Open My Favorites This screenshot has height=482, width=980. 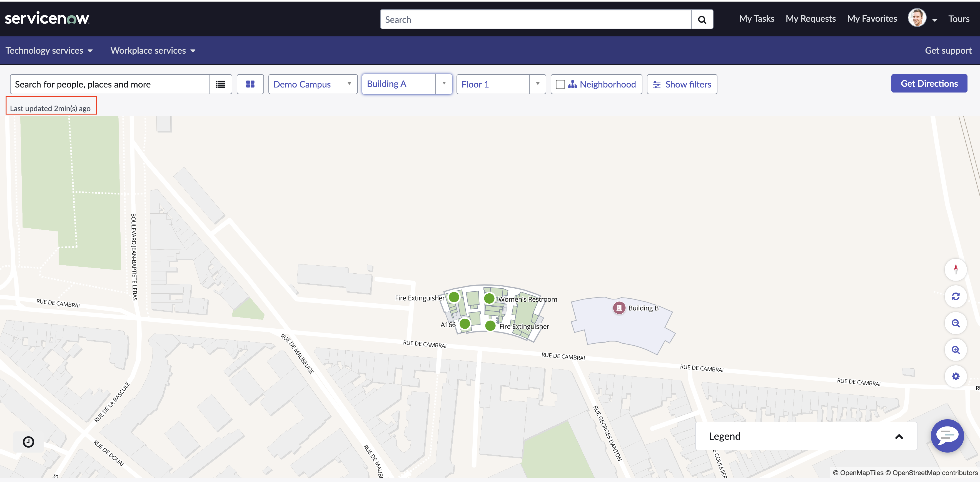(872, 19)
